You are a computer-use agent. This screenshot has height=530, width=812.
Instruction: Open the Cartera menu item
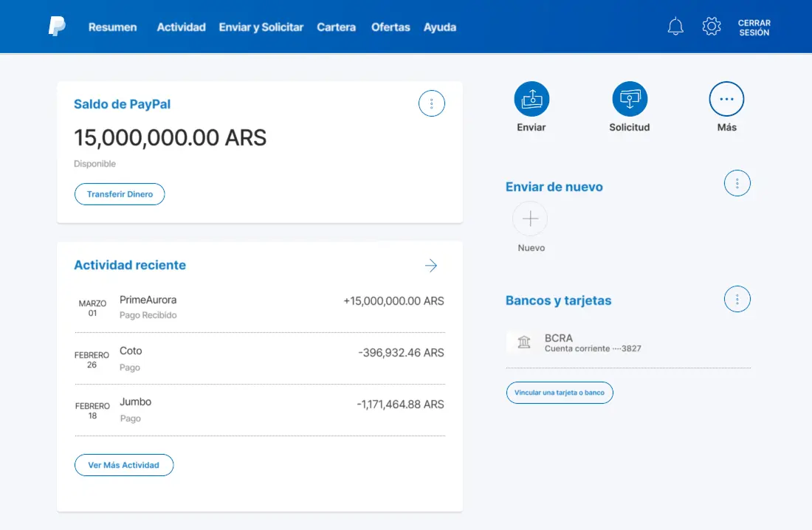[x=336, y=27]
